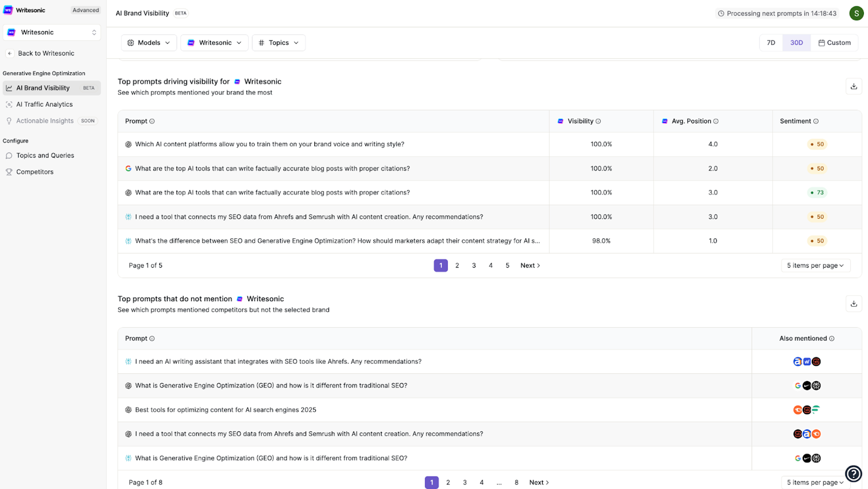Choose the Custom date range
Screen dimensions: 868x489
click(835, 43)
